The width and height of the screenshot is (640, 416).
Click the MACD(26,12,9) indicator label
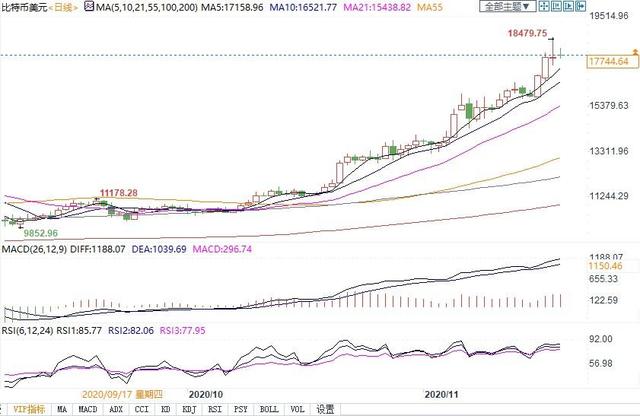point(34,249)
